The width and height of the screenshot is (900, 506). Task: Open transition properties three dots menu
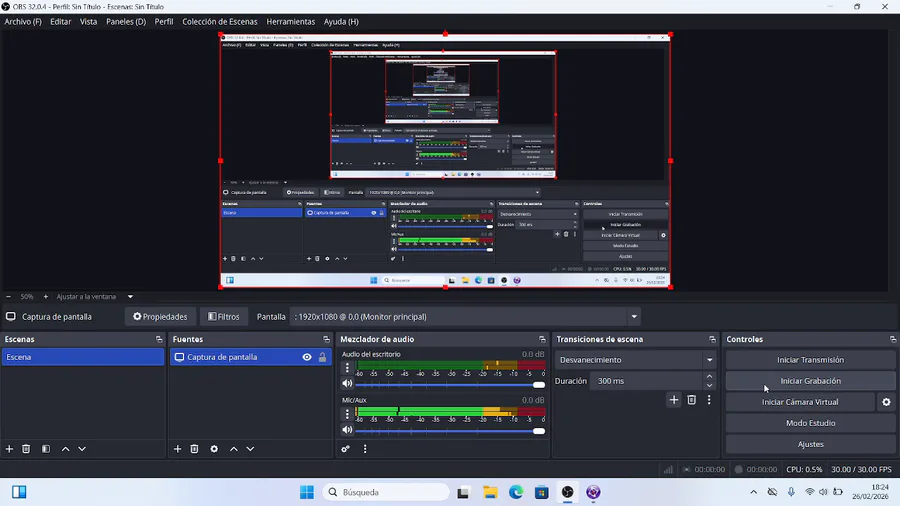coord(709,400)
